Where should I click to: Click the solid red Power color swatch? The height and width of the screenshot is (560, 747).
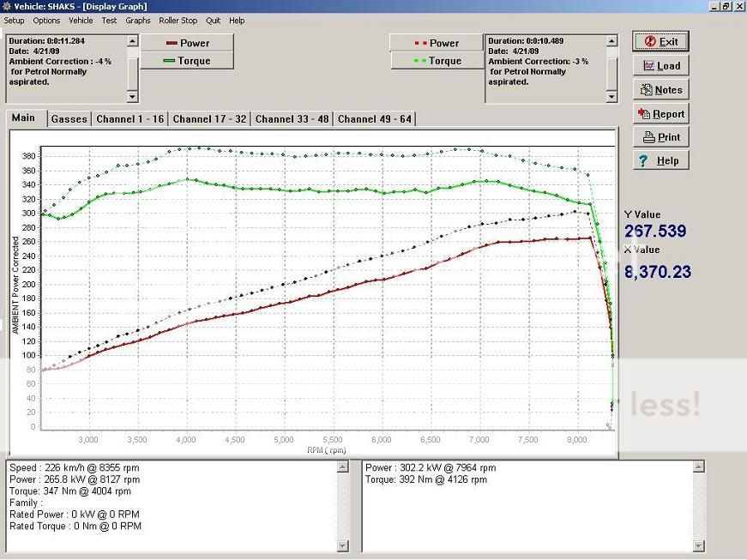[172, 43]
